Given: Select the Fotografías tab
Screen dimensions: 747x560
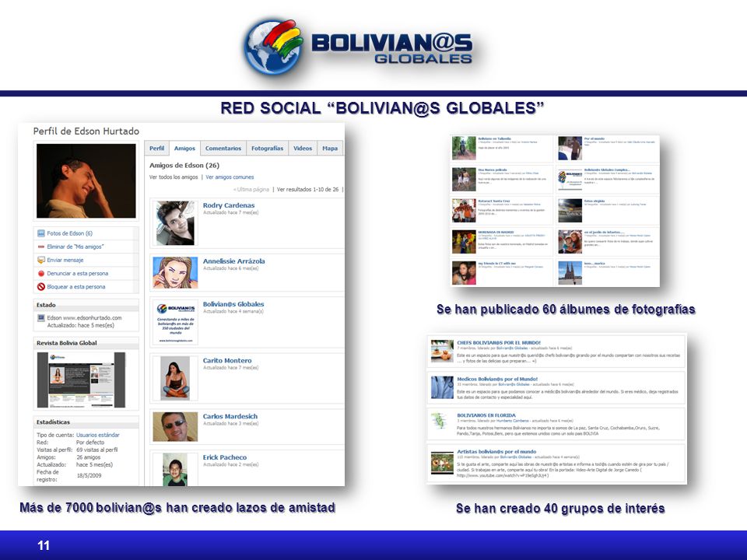Looking at the screenshot, I should point(267,148).
